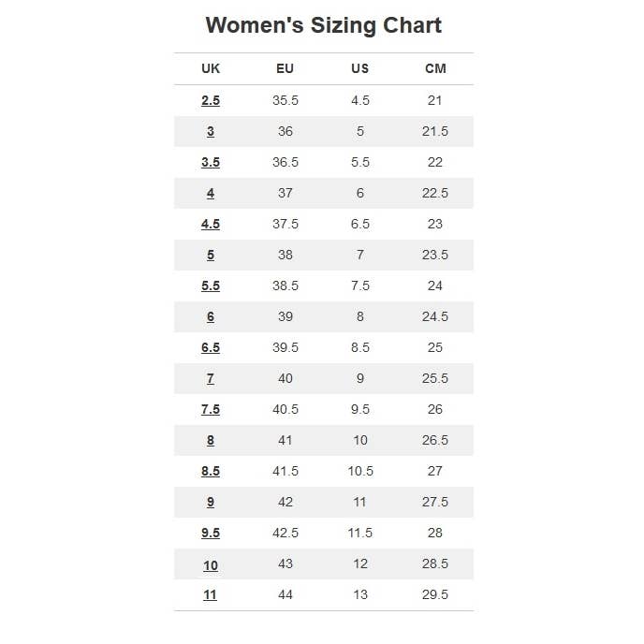Image resolution: width=644 pixels, height=644 pixels.
Task: Choose the UK size 8 link
Action: 211,441
